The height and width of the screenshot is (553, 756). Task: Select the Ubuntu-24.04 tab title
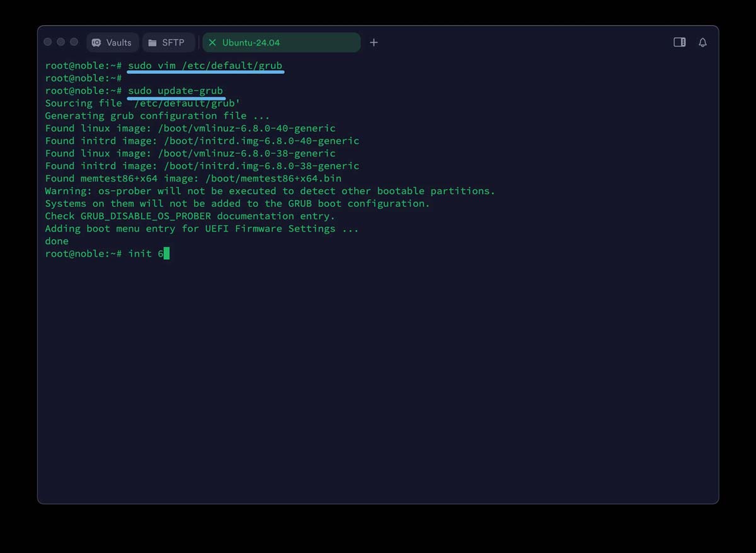(x=251, y=43)
